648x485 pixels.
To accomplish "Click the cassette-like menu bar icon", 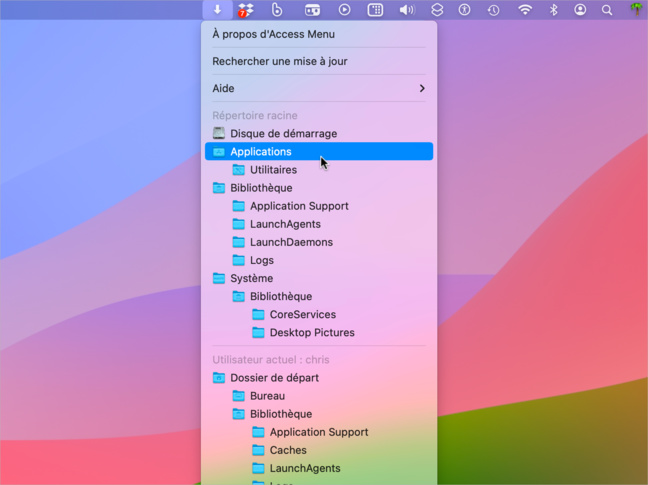I will (x=312, y=10).
